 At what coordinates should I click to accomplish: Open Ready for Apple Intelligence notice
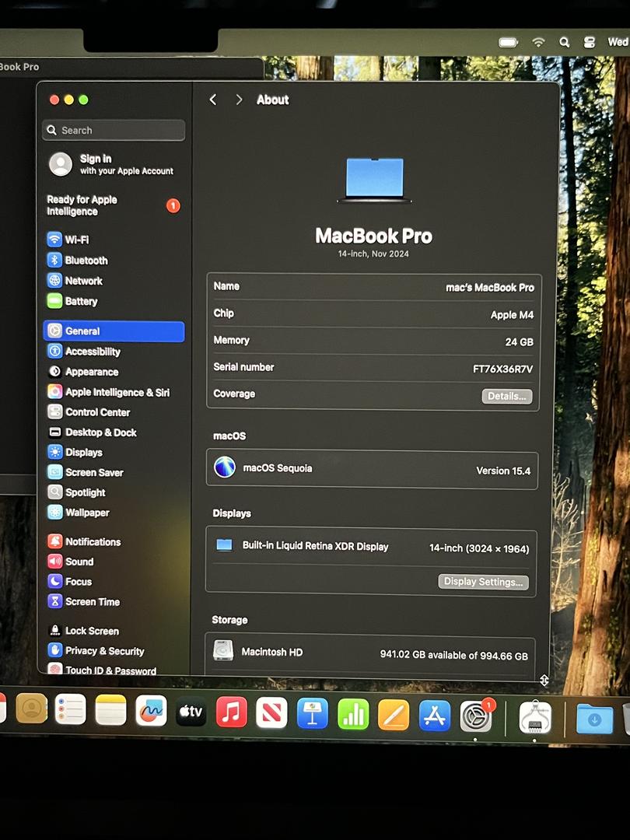pos(114,205)
